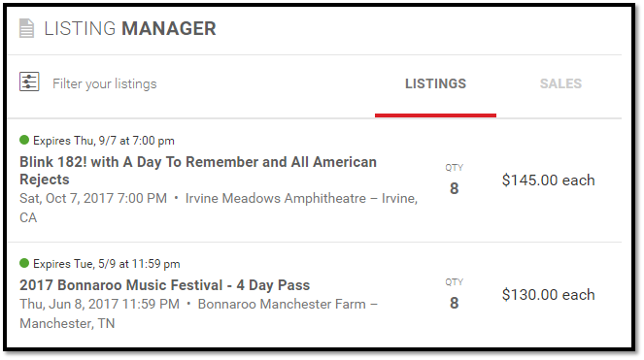Click the Listing Manager document icon
This screenshot has height=360, width=644.
26,28
